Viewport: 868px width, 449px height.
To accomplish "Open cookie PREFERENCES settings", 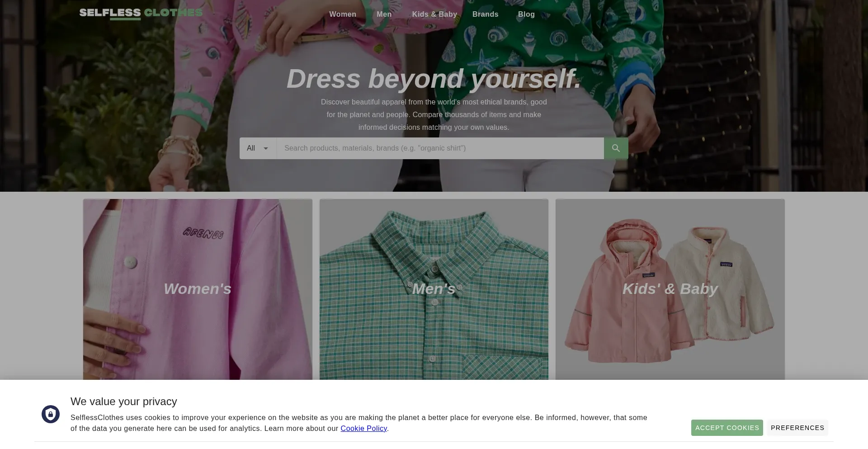I will [x=797, y=427].
